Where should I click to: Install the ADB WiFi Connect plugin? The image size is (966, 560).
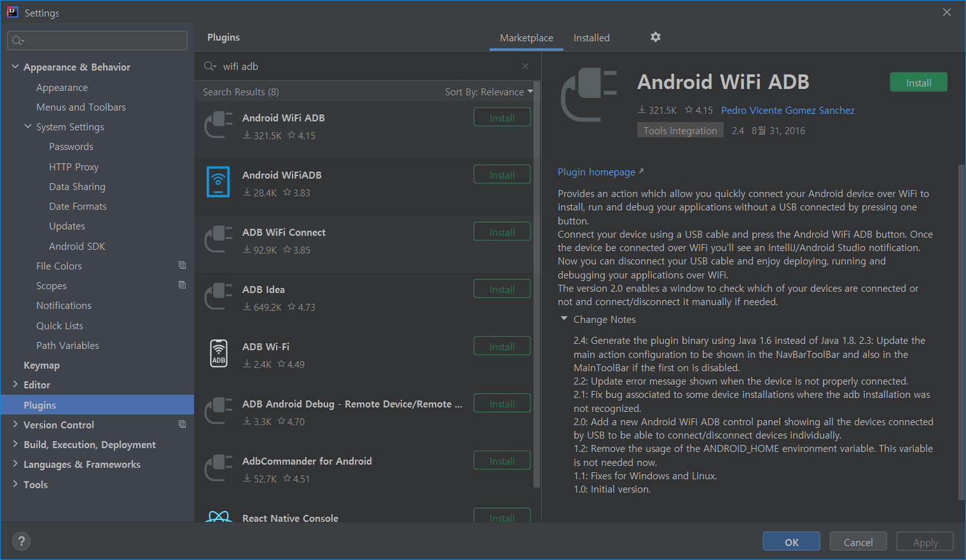(x=502, y=232)
